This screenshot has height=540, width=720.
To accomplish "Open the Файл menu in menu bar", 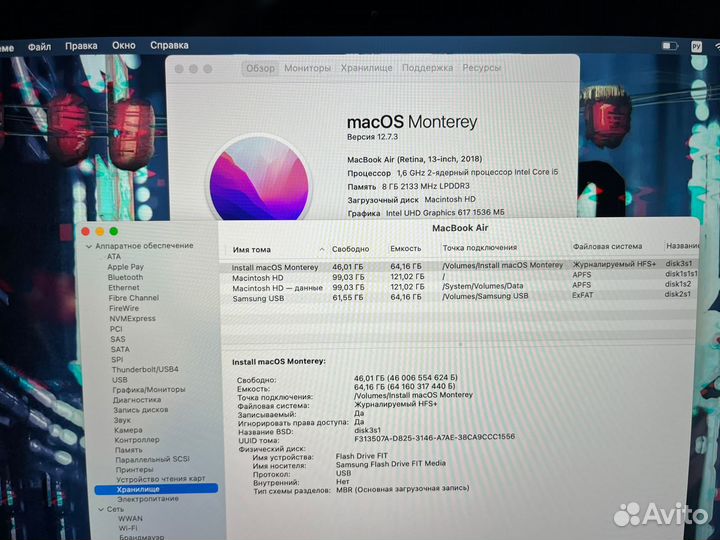I will point(39,46).
